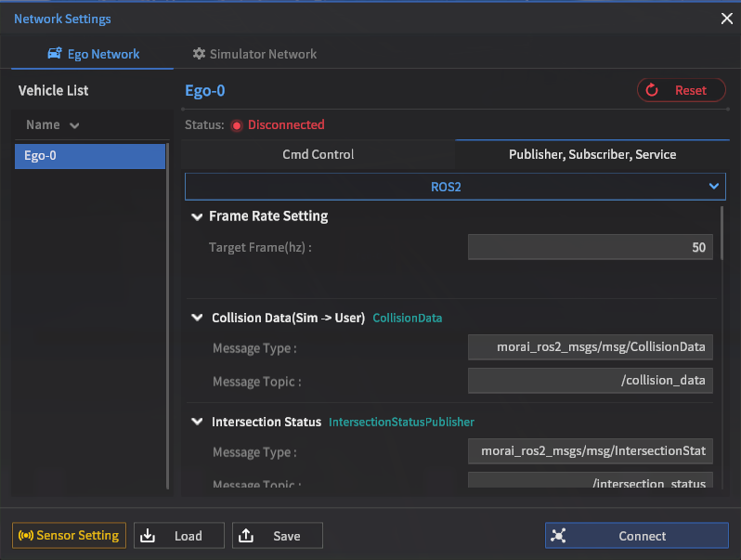Switch to the Cmd Control tab
Viewport: 741px width, 560px height.
point(318,154)
